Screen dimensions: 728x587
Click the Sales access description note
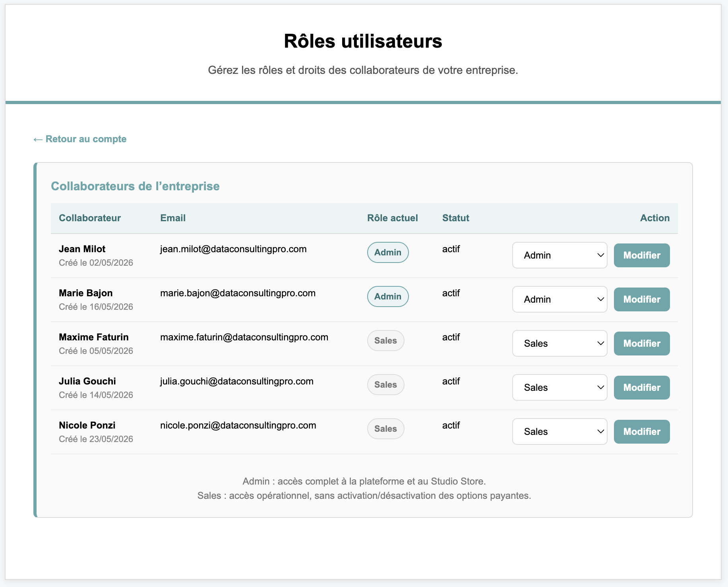(364, 496)
